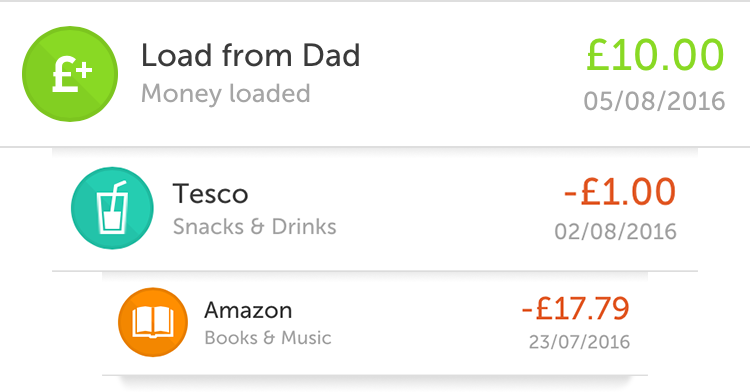Tap the Amazon transaction card background
Viewport: 750px width, 392px height.
[375, 324]
